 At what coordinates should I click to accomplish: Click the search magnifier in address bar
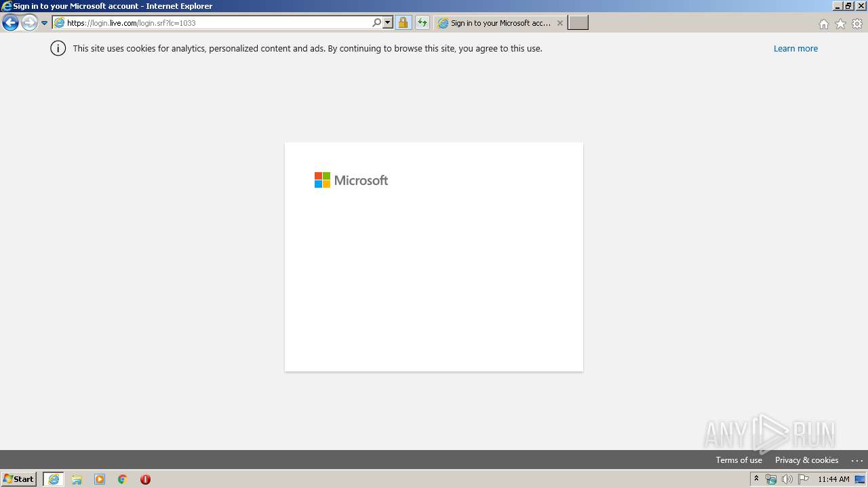pyautogui.click(x=377, y=23)
